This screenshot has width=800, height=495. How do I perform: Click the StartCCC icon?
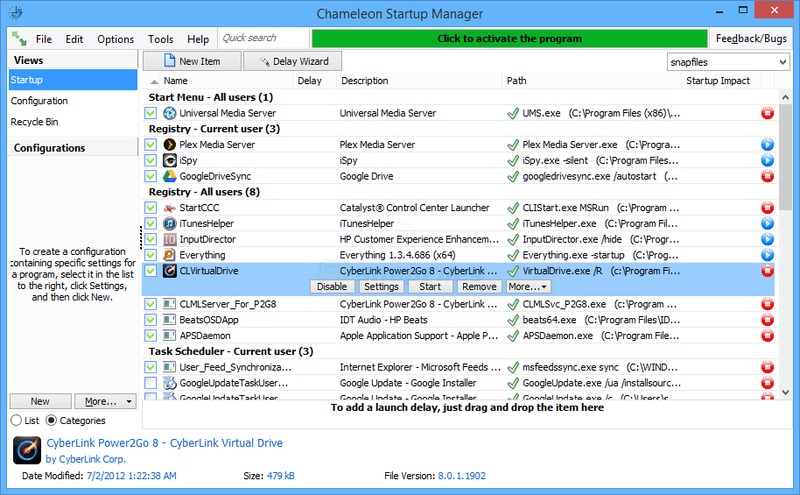tap(169, 208)
